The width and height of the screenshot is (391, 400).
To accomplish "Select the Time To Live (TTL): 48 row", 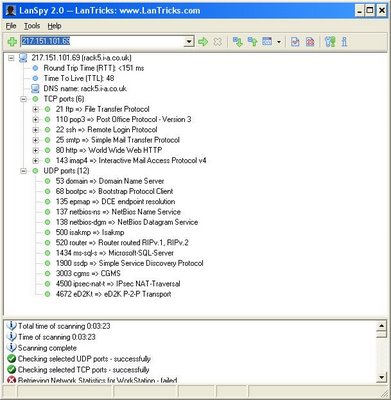I will (79, 78).
